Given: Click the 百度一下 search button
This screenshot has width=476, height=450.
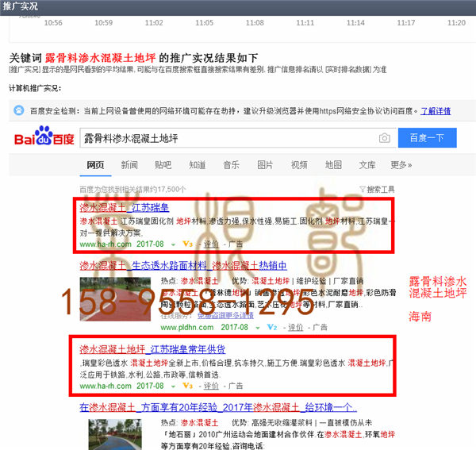Looking at the screenshot, I should (427, 138).
